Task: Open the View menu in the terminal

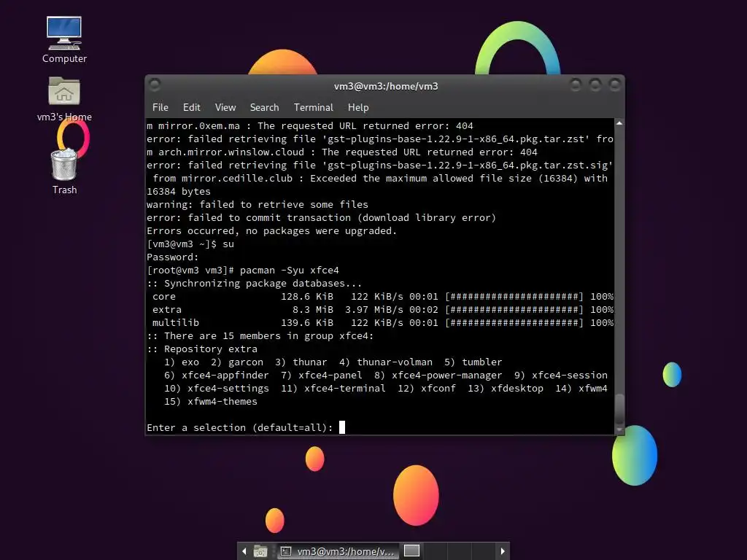Action: click(x=225, y=107)
